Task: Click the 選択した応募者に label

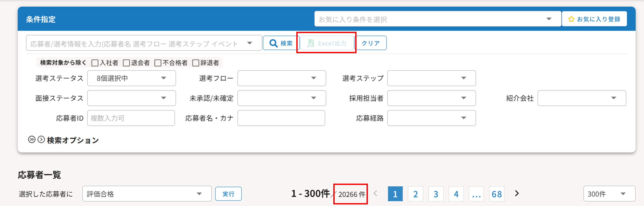Action: coord(46,194)
